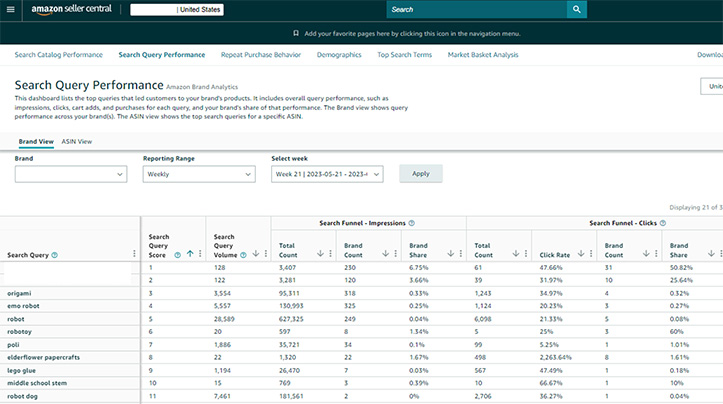
Task: Select the Repeat Purchase Behavior link
Action: click(x=260, y=55)
